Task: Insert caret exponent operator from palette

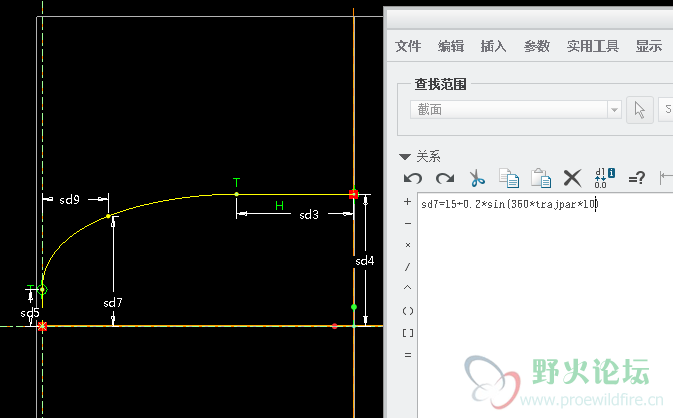Action: [x=408, y=288]
